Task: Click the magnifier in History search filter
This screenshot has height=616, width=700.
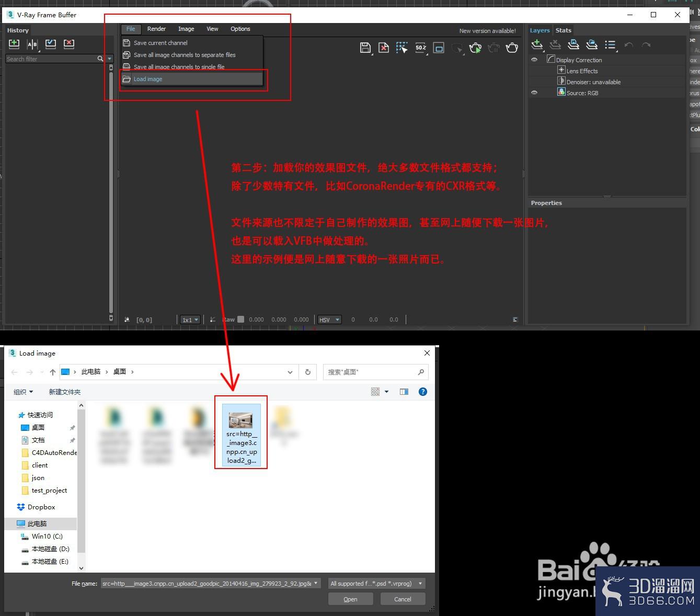Action: [100, 59]
